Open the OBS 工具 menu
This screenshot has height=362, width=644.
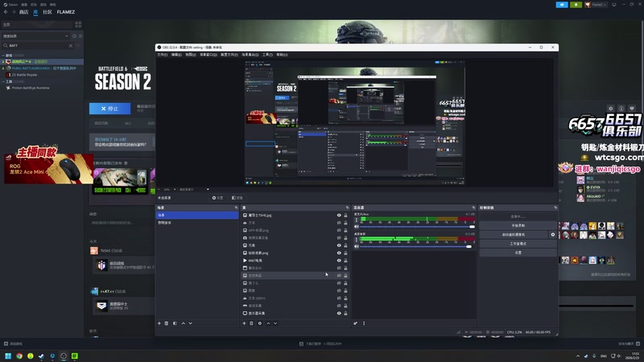coord(267,55)
